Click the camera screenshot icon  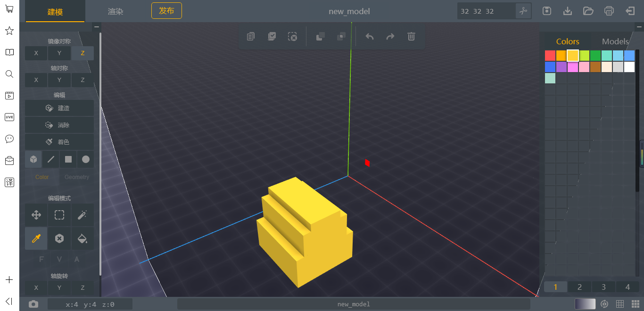(33, 304)
